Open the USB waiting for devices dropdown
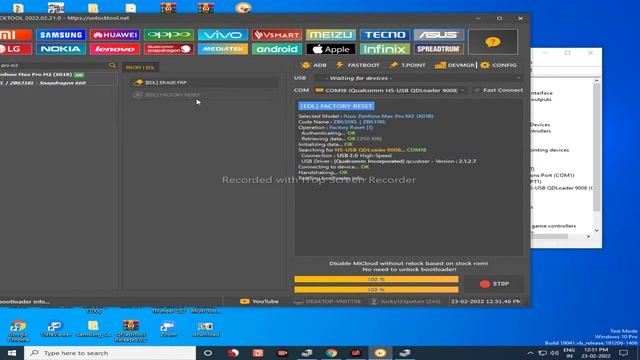This screenshot has width=640, height=360. click(x=418, y=78)
